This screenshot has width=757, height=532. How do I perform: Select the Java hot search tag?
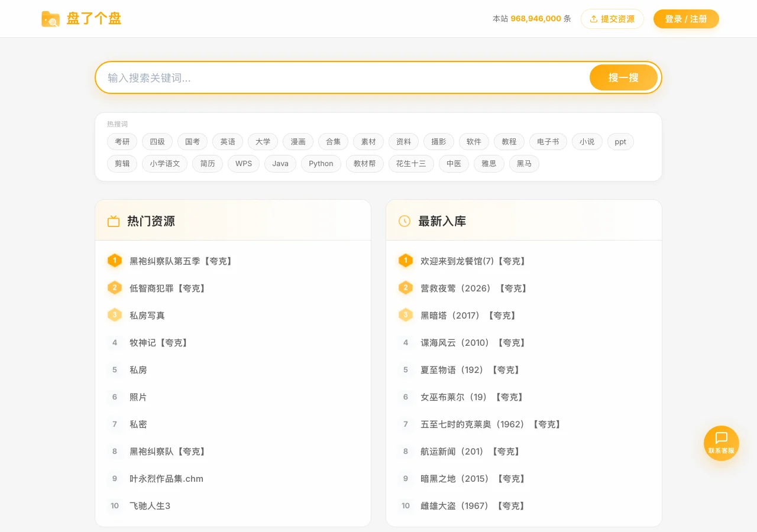click(280, 164)
